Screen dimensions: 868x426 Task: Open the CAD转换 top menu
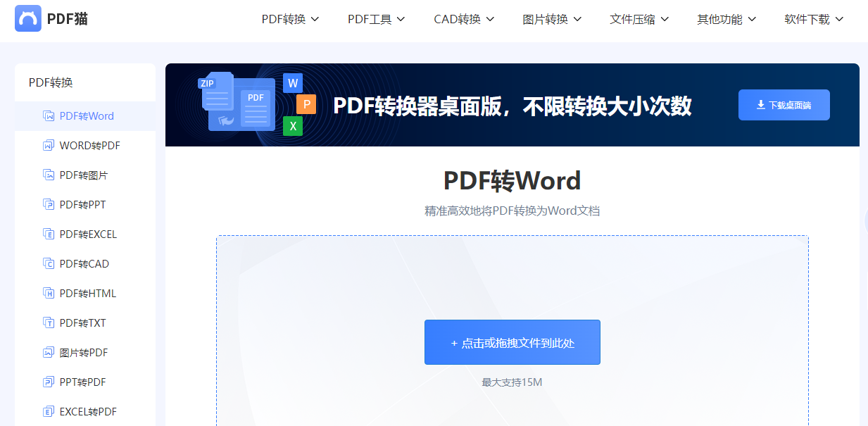[x=464, y=20]
